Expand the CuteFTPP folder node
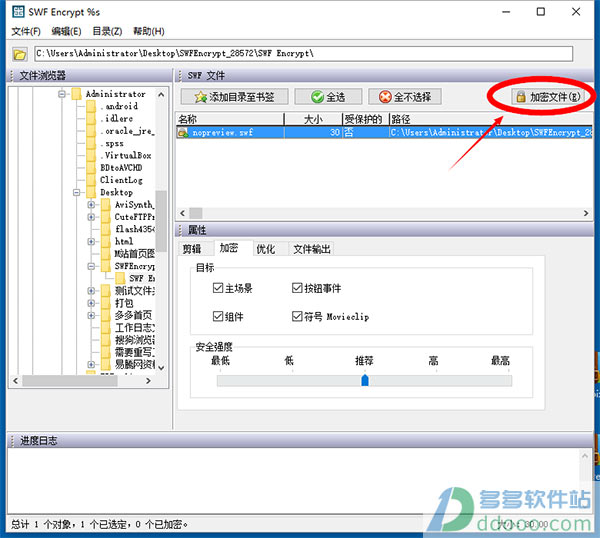Screen dimensions: 600x538 point(91,217)
